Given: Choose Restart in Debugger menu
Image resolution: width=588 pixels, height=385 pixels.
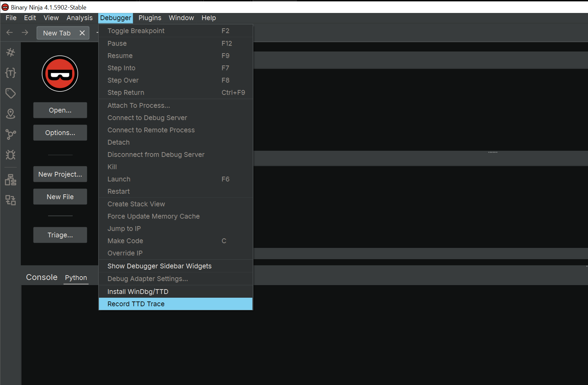Looking at the screenshot, I should tap(176, 191).
